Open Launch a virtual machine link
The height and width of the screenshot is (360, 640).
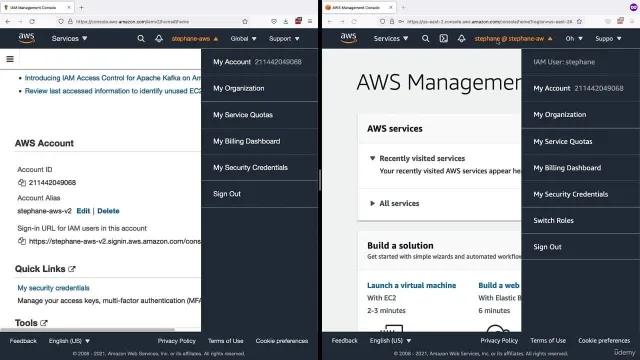click(411, 285)
